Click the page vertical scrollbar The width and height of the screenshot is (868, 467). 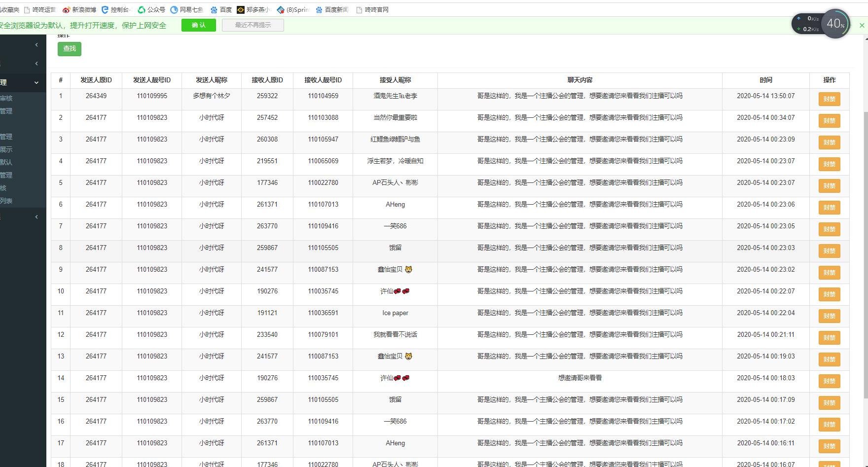(865, 247)
